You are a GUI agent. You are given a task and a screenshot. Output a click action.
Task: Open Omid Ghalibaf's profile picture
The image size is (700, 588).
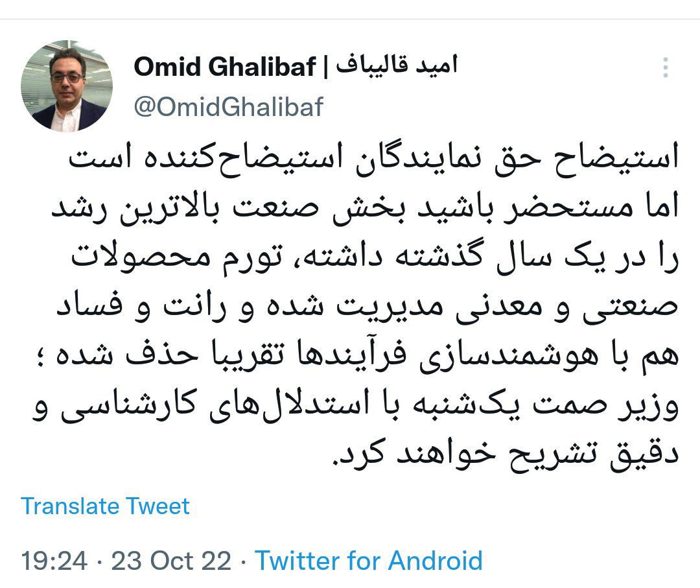pyautogui.click(x=67, y=86)
